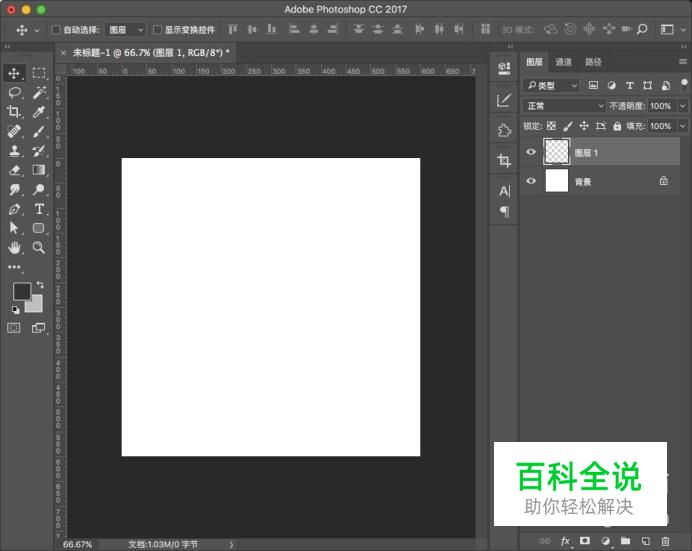The width and height of the screenshot is (692, 551).
Task: Hide 图层 1 with its eye icon
Action: click(531, 152)
